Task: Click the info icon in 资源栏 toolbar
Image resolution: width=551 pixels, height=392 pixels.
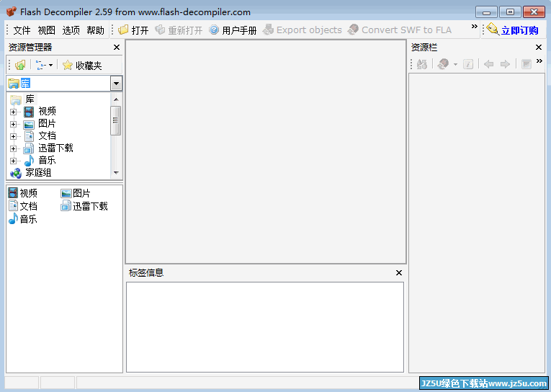Action: 468,64
